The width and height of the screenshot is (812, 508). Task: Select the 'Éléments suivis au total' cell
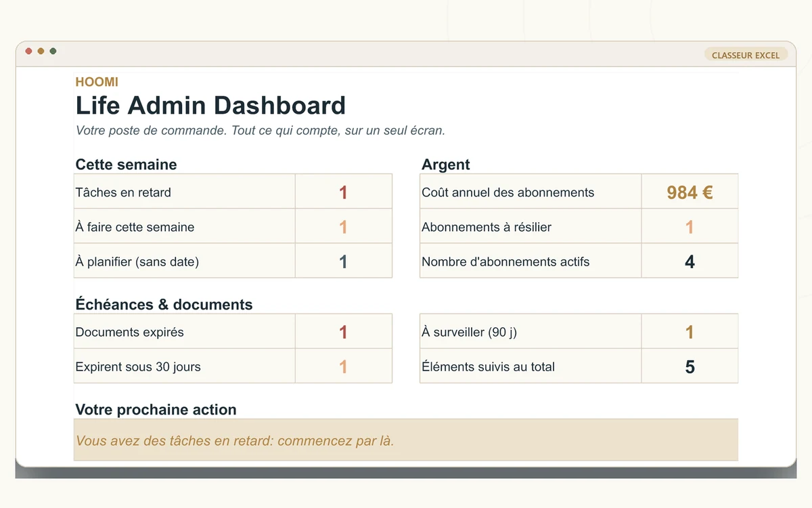(531, 366)
